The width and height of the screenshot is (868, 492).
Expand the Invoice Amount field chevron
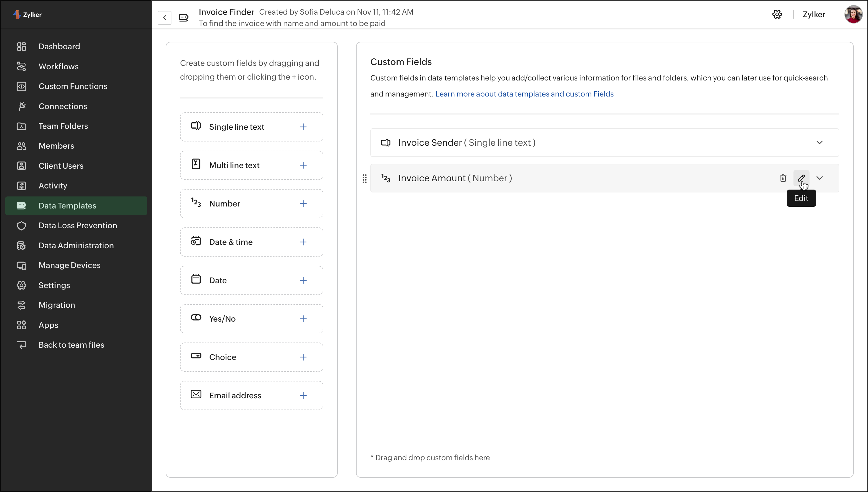819,178
